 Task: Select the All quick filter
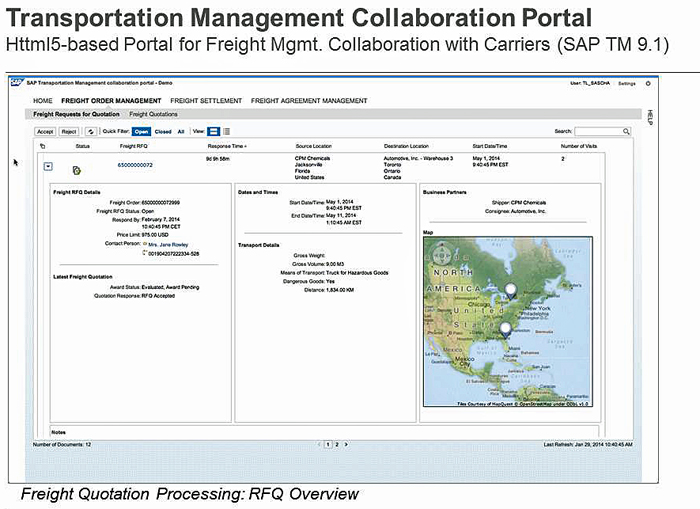(180, 131)
